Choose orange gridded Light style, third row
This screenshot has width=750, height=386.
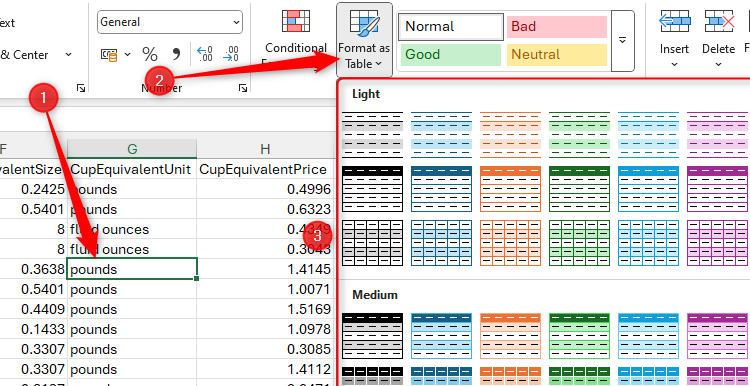[510, 243]
